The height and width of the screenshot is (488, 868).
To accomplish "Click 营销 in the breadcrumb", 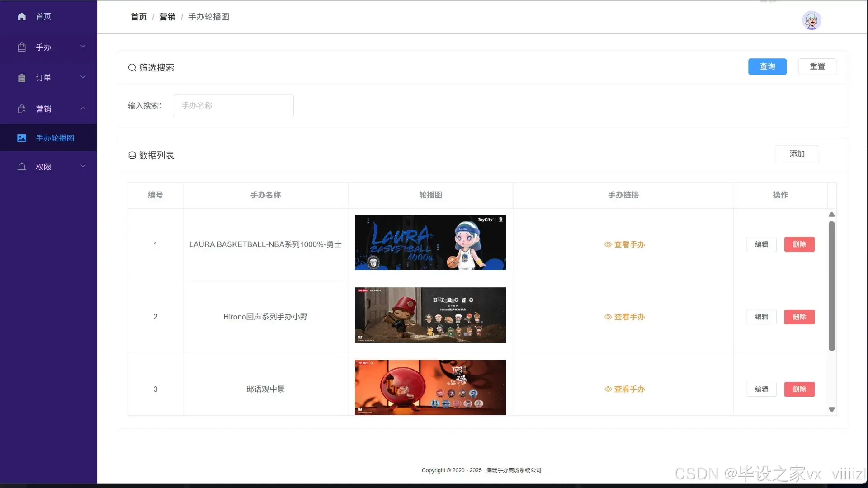I will click(x=167, y=17).
